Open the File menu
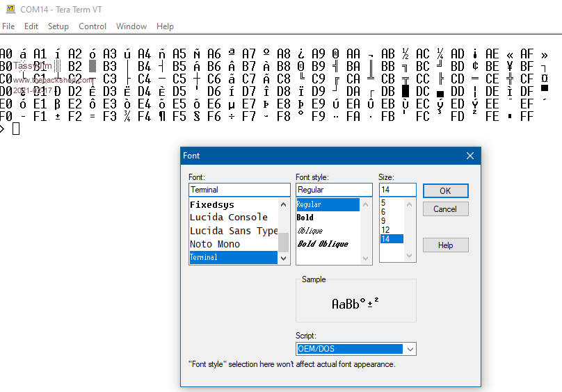This screenshot has width=562, height=392. 8,26
